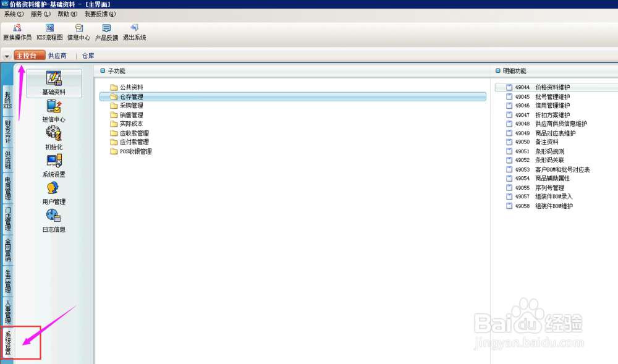Switch to the 仓库 tab
The width and height of the screenshot is (618, 364).
[88, 56]
